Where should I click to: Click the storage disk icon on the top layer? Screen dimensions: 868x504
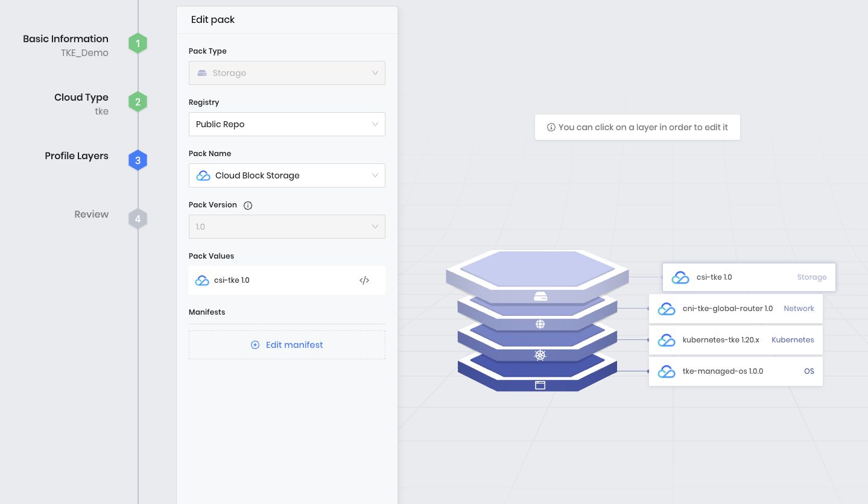540,296
